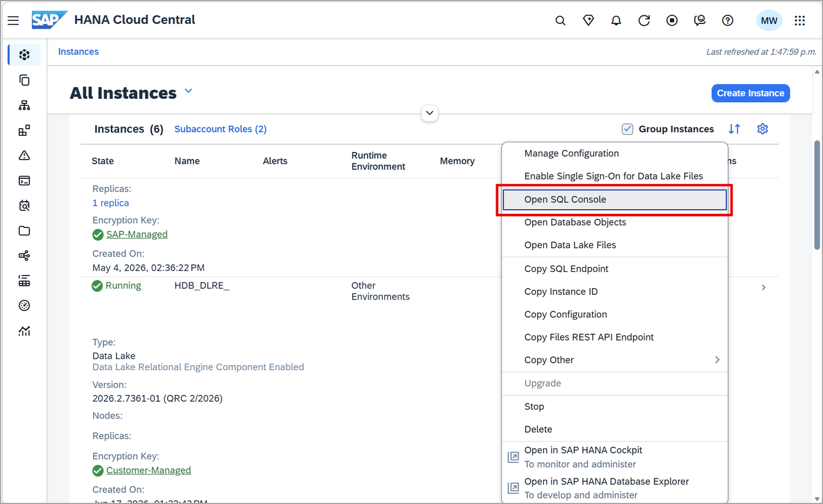
Task: Open the 1 replica link
Action: click(x=111, y=203)
